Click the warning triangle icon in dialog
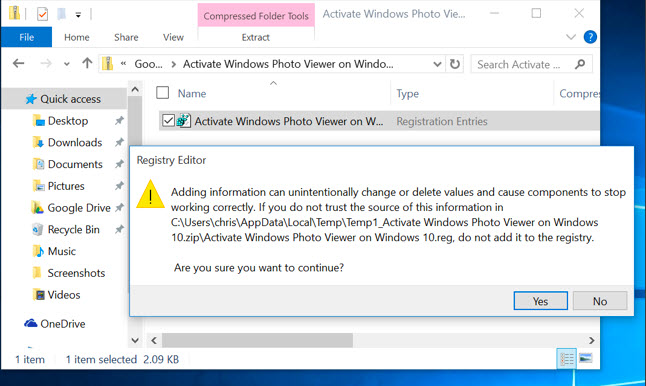Screen dimensions: 646x386 tap(150, 194)
